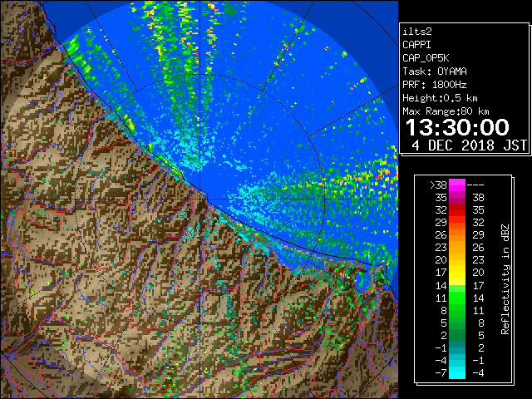The image size is (532, 399).
Task: Click the 13:30:00 timestamp
Action: pos(457,127)
